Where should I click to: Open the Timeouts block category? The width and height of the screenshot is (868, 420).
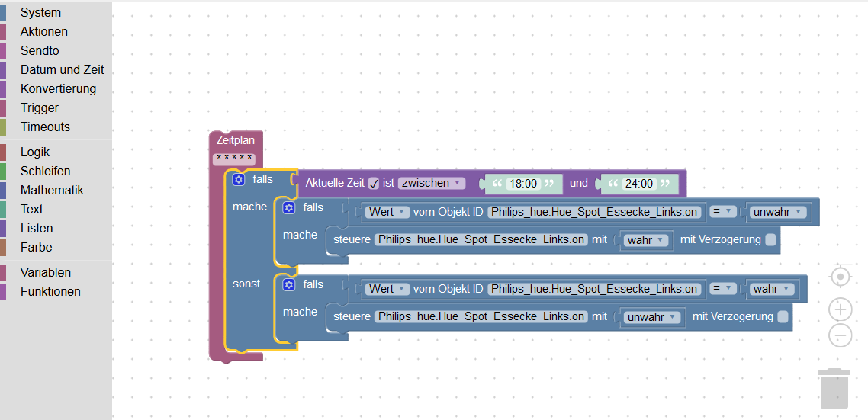pyautogui.click(x=56, y=127)
